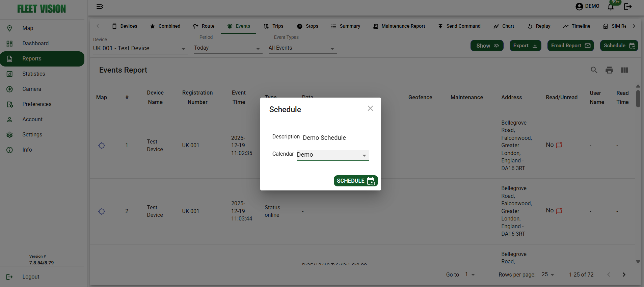Screen dimensions: 644x287
Task: Click the Geofence column header
Action: pyautogui.click(x=420, y=97)
